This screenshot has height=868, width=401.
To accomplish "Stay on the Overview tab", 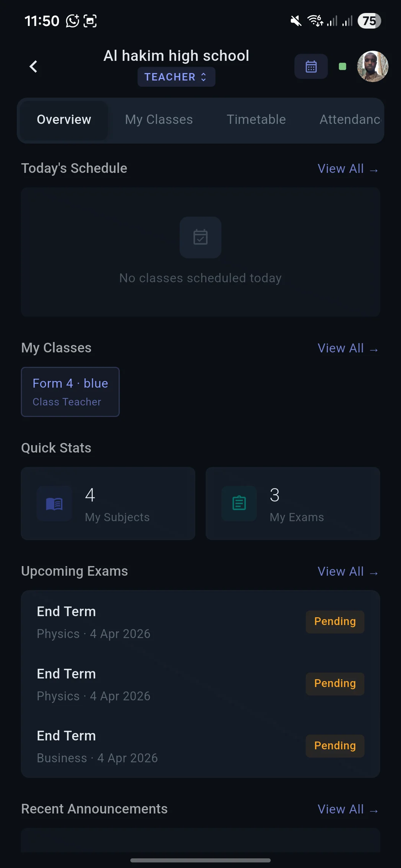I will [63, 119].
